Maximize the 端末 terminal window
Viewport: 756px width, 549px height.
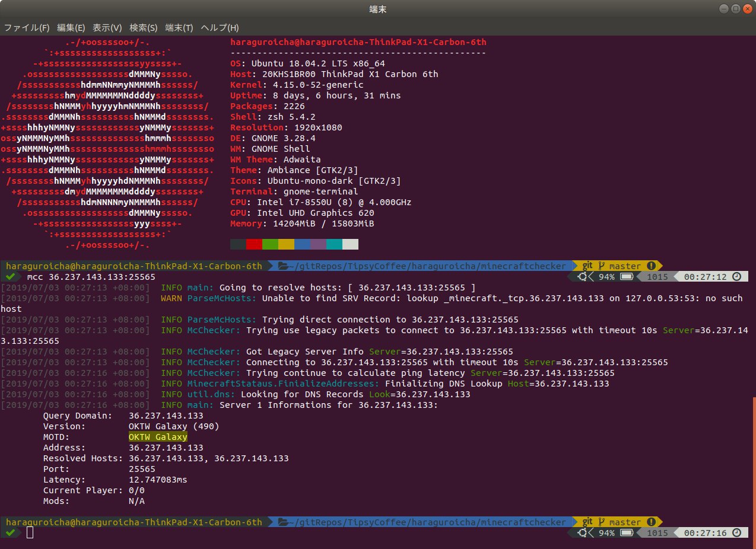pos(735,8)
